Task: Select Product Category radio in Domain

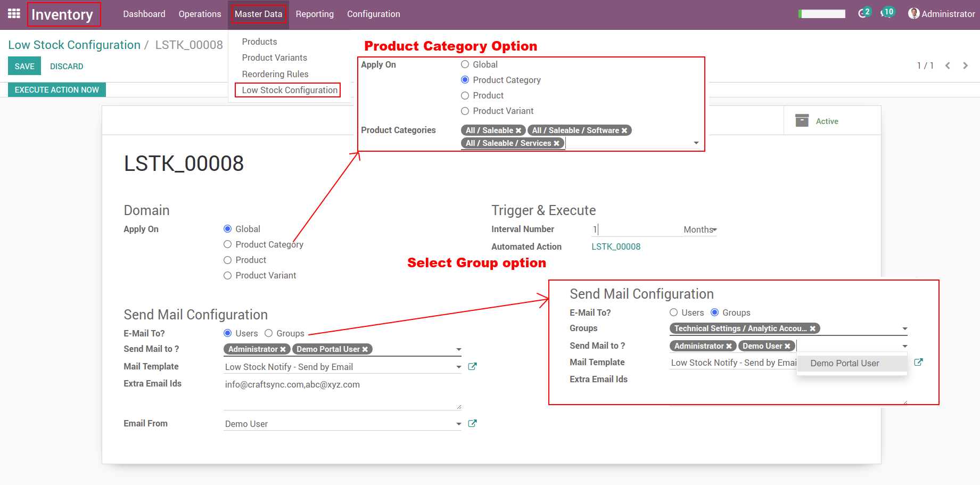Action: tap(228, 244)
